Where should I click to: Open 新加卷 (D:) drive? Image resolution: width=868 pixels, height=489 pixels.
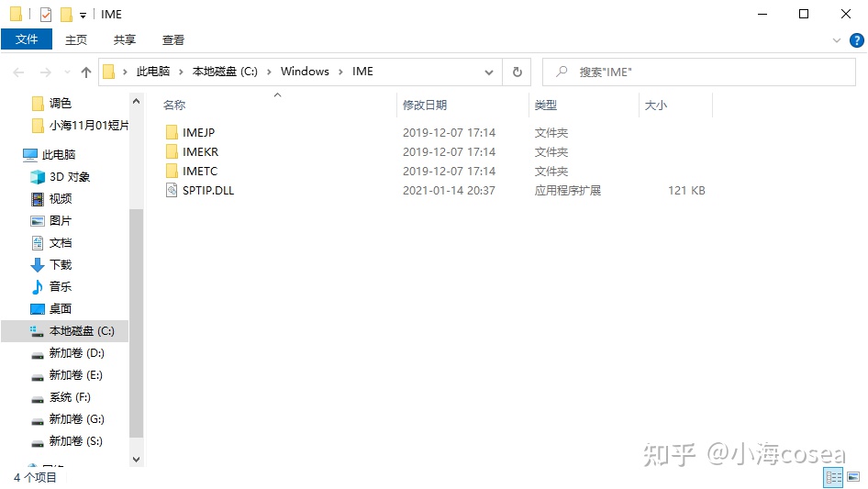[x=76, y=353]
